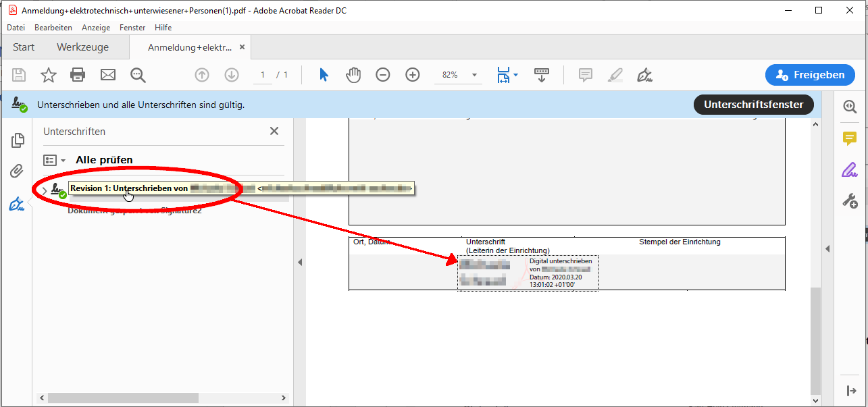Viewport: 868px width, 407px height.
Task: Click the star bookmark icon
Action: [49, 75]
